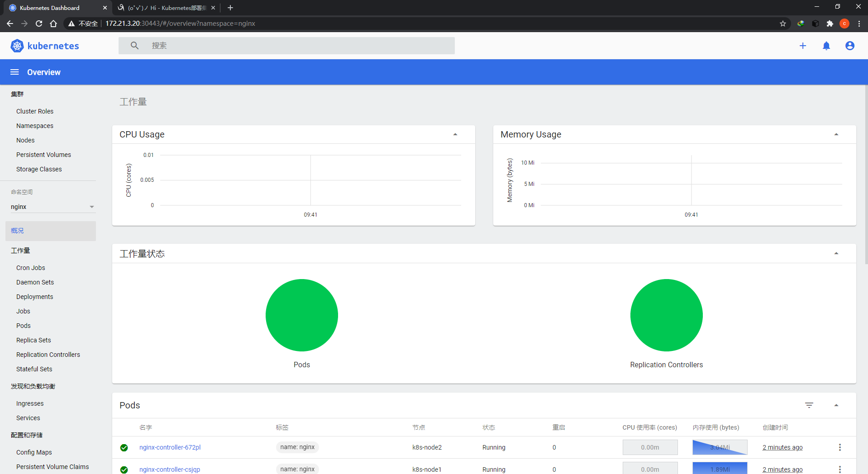
Task: Open Nodes in sidebar
Action: pos(25,140)
